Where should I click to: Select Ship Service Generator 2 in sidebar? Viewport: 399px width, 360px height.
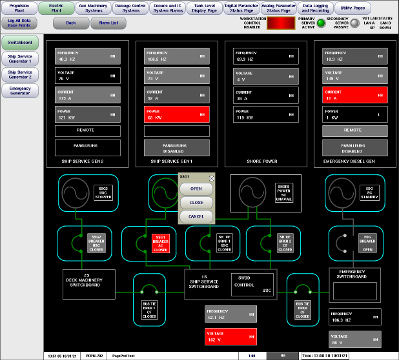(x=20, y=74)
